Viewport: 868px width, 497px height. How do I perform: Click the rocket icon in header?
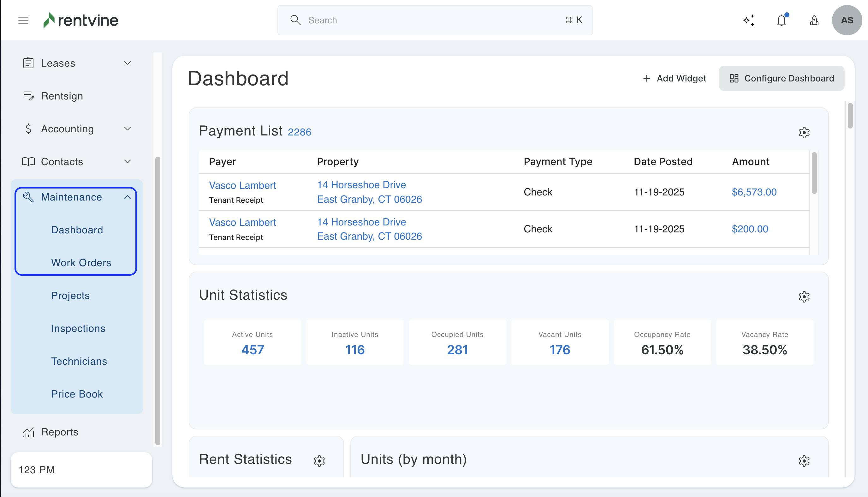click(x=814, y=20)
